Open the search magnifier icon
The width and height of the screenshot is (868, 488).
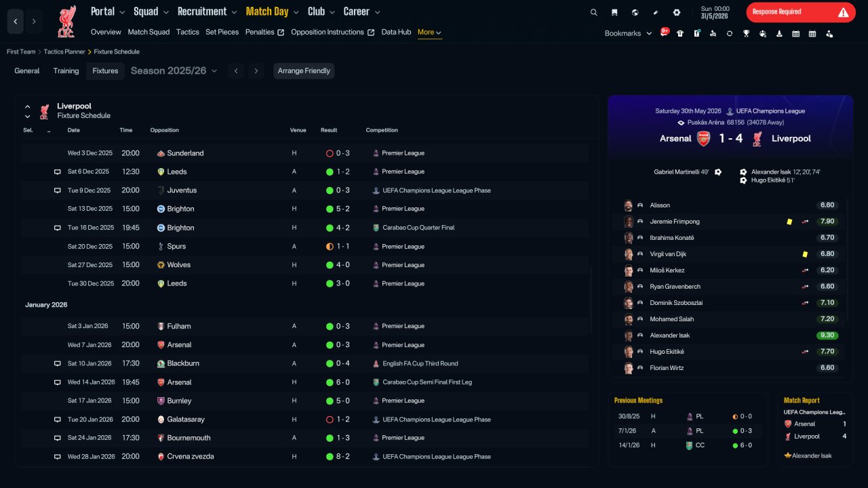pyautogui.click(x=594, y=12)
